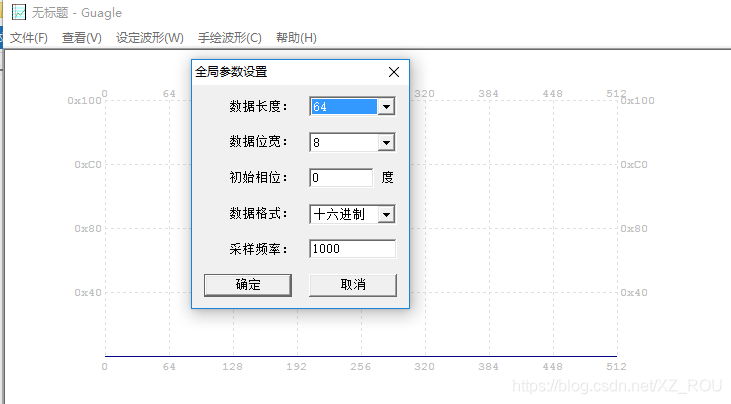Screen dimensions: 731x404
Task: Click the 全局参数设置 dialog title
Action: pyautogui.click(x=231, y=72)
